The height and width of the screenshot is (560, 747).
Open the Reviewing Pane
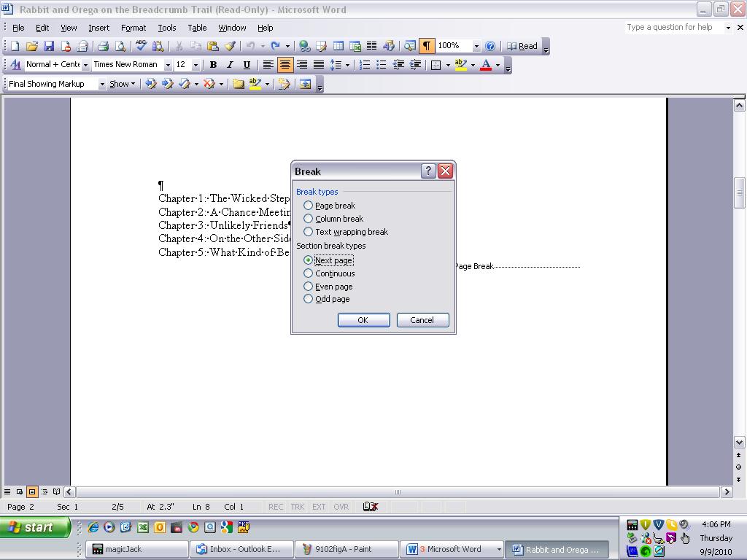click(x=305, y=84)
